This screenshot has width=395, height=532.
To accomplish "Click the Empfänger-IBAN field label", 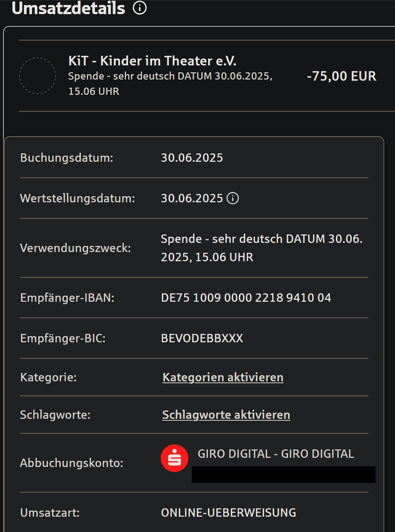I will (x=67, y=298).
